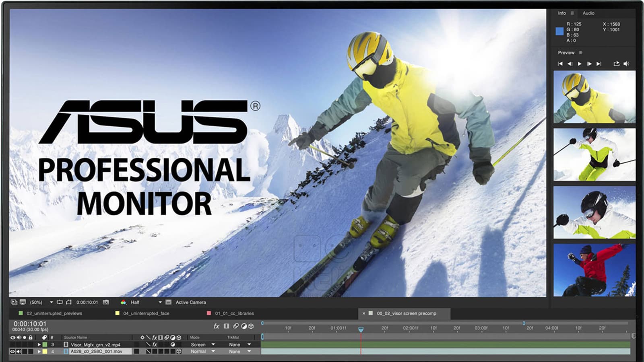This screenshot has width=644, height=362.
Task: Toggle the frame blending switch in timeline header
Action: pos(226,326)
